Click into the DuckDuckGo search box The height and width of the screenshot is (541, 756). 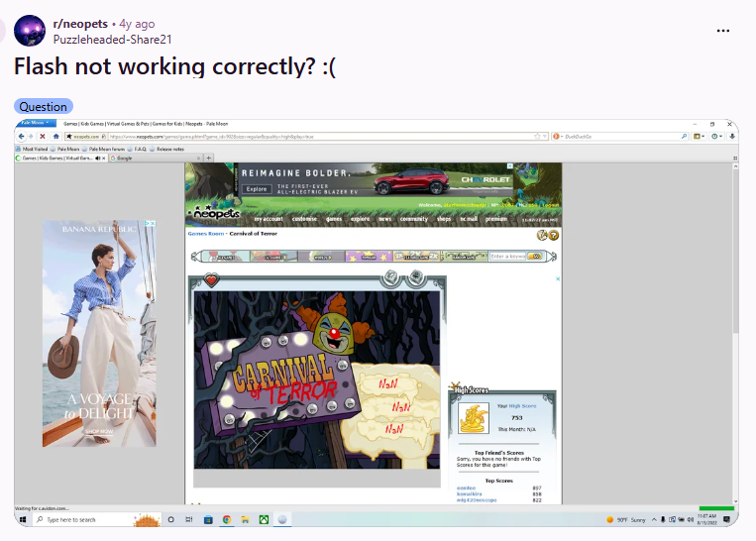(621, 137)
